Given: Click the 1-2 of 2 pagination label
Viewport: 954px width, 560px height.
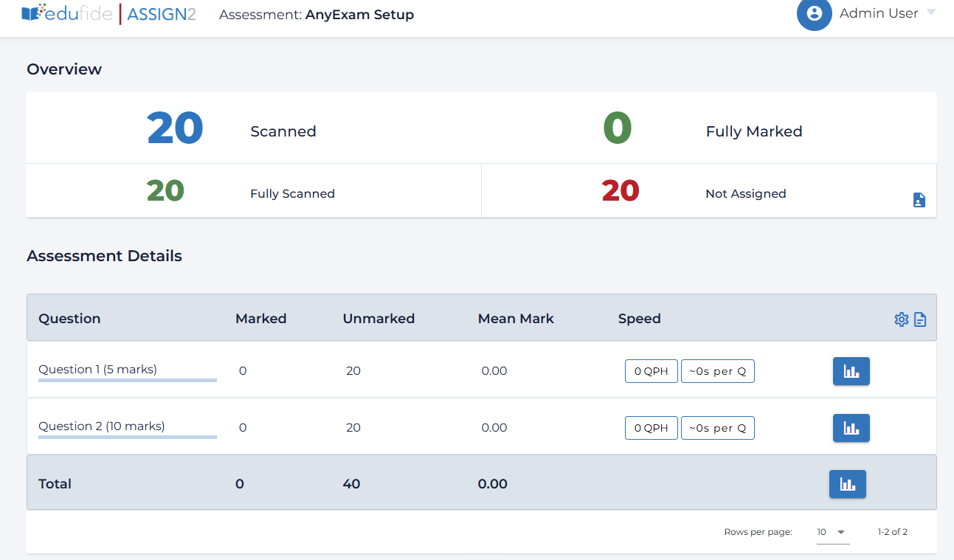Looking at the screenshot, I should tap(893, 532).
